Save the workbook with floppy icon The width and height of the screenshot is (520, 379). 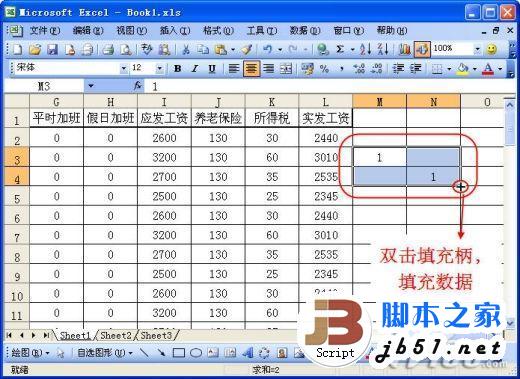pyautogui.click(x=52, y=50)
